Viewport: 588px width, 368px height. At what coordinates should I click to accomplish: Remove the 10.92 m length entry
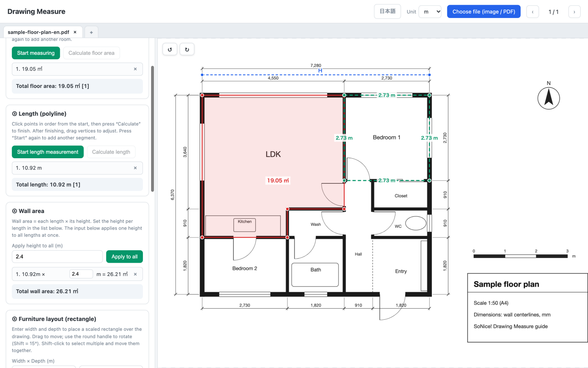point(135,168)
